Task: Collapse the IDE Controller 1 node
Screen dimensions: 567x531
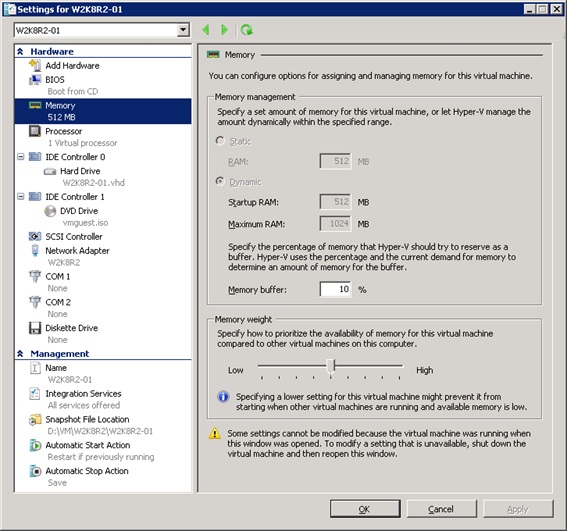Action: coord(21,196)
